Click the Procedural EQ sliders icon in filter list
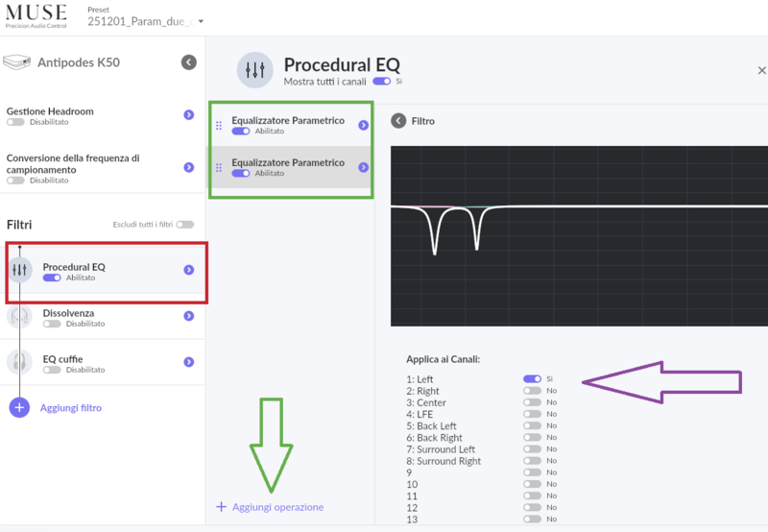The height and width of the screenshot is (532, 768). pos(19,271)
